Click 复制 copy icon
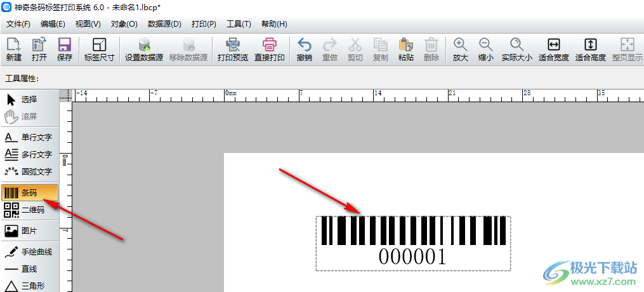 380,50
